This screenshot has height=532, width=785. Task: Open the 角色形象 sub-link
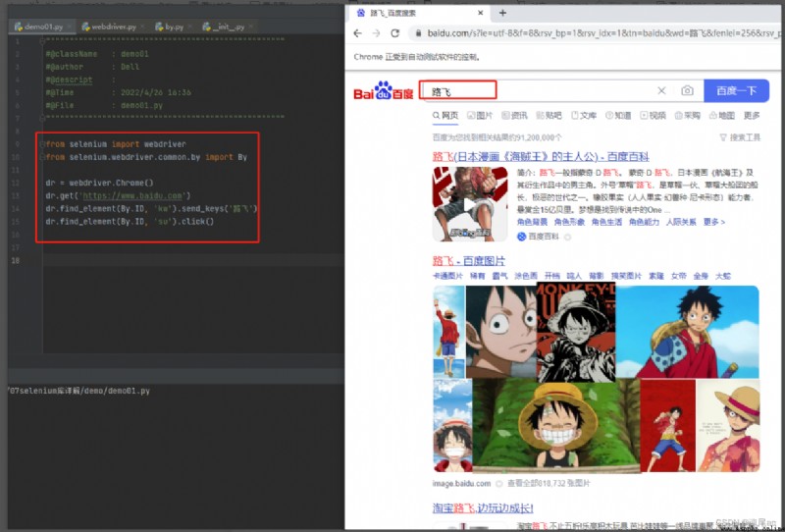(x=570, y=222)
